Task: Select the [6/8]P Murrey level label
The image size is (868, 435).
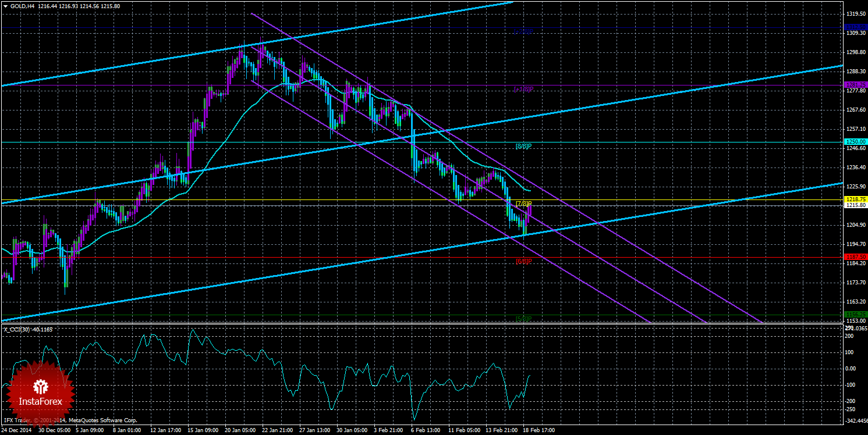Action: (525, 261)
